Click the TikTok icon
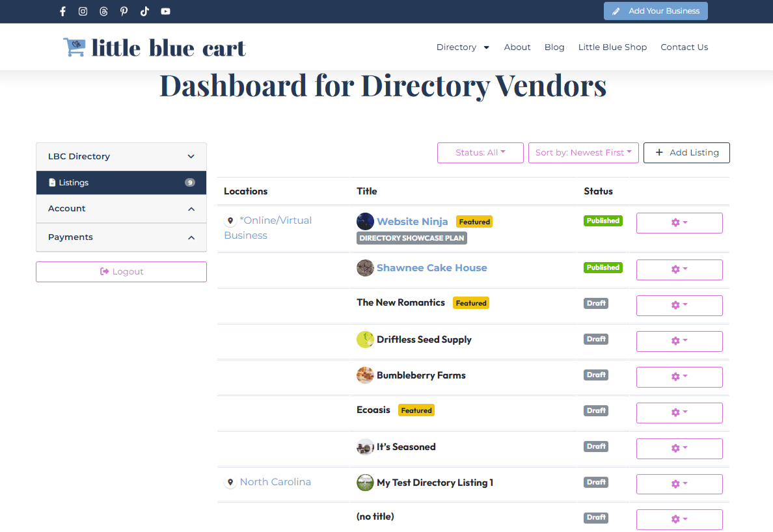Screen dimensions: 773x532 click(144, 11)
